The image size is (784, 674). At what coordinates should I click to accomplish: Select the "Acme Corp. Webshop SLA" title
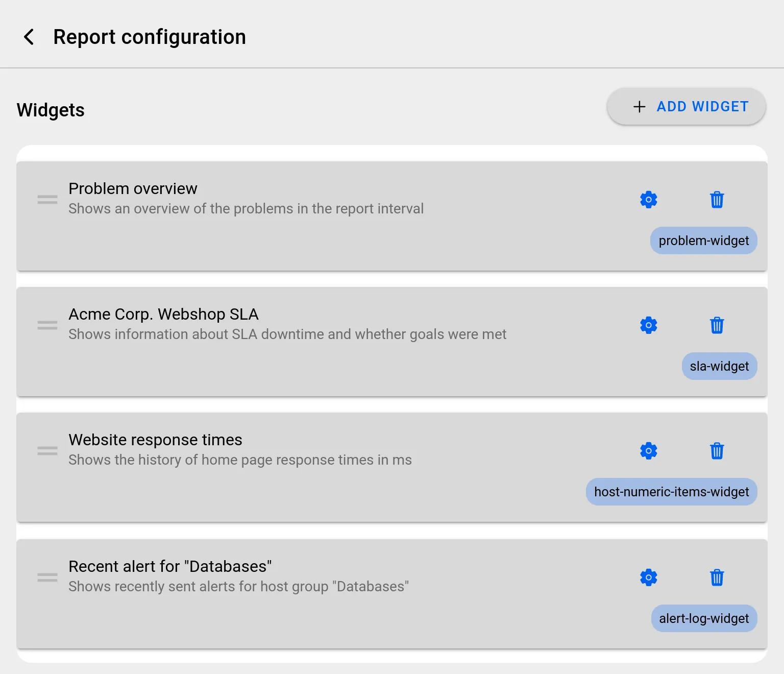tap(163, 314)
